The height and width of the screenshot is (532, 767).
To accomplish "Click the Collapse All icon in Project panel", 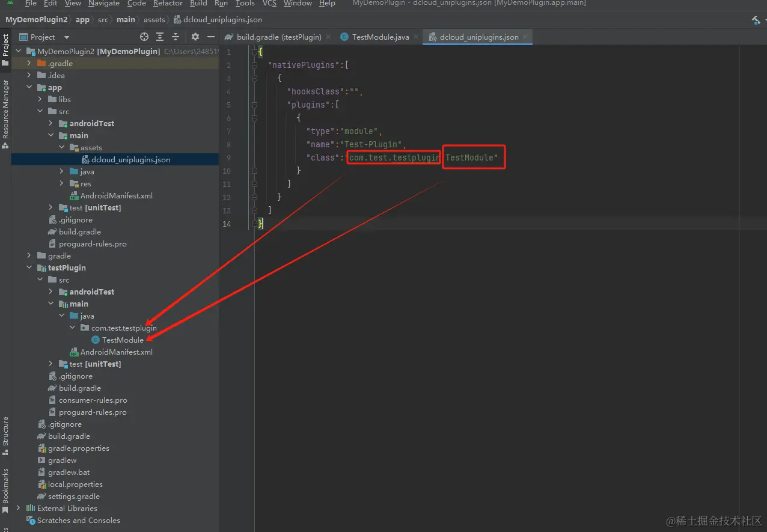I will click(176, 37).
